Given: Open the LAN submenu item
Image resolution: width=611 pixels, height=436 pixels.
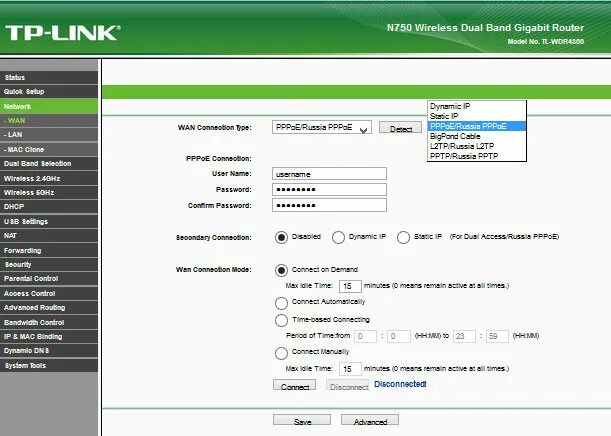Looking at the screenshot, I should click(49, 135).
